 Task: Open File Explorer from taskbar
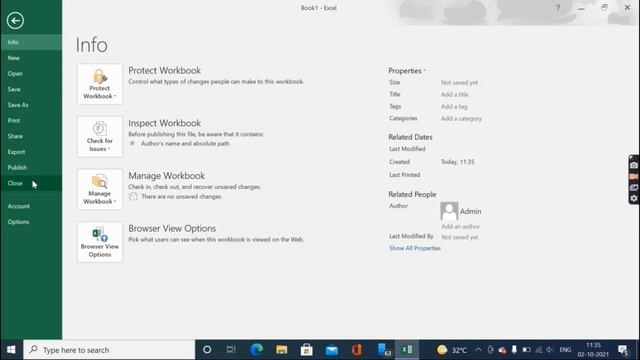click(x=282, y=350)
